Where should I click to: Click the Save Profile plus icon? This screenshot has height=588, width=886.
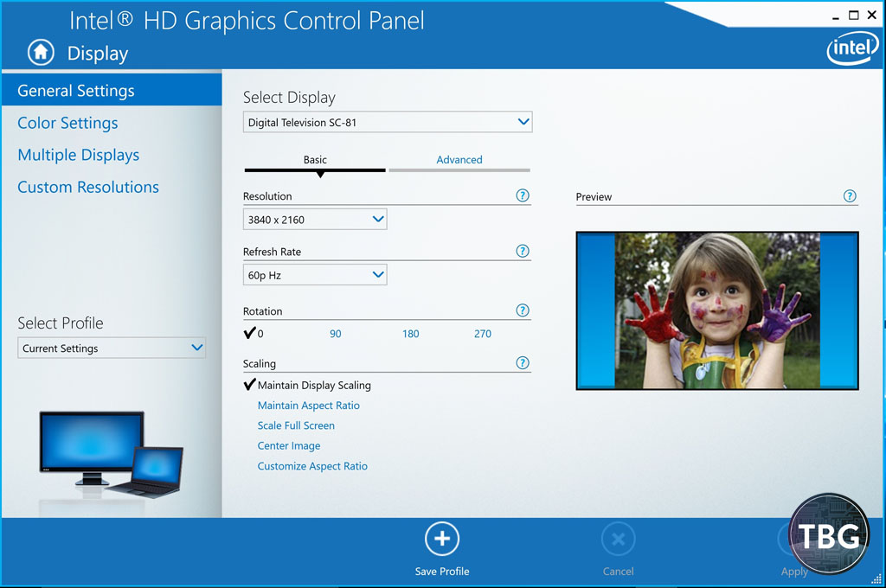[x=441, y=540]
